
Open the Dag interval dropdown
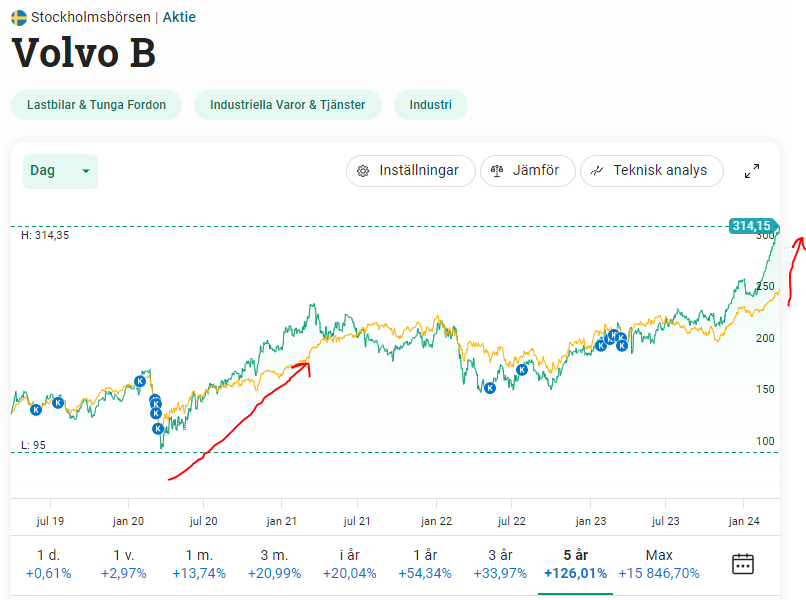pyautogui.click(x=60, y=171)
